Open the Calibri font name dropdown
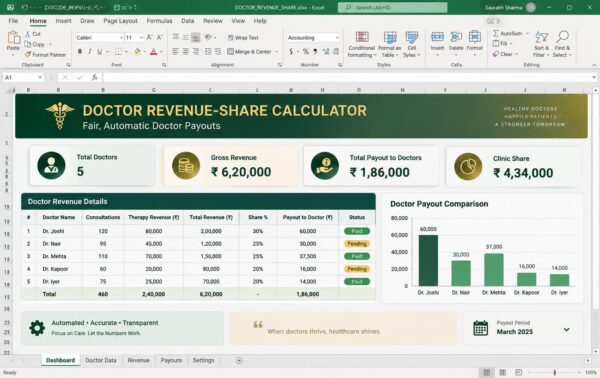The image size is (600, 378). coord(121,37)
